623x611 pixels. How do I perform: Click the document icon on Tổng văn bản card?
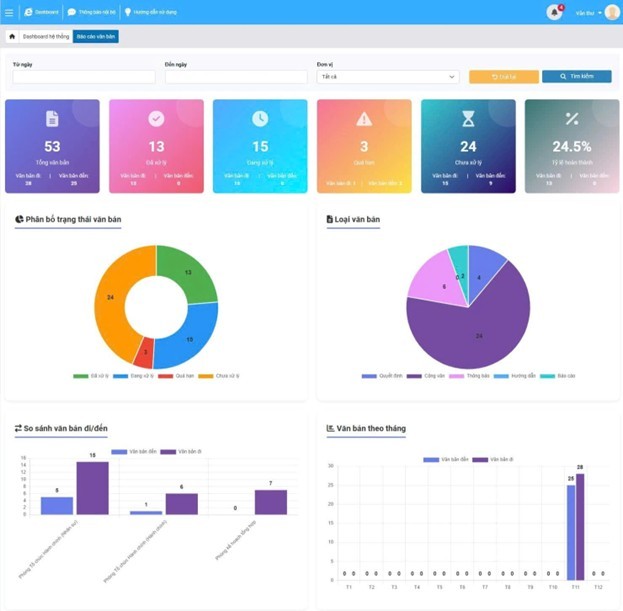coord(52,119)
